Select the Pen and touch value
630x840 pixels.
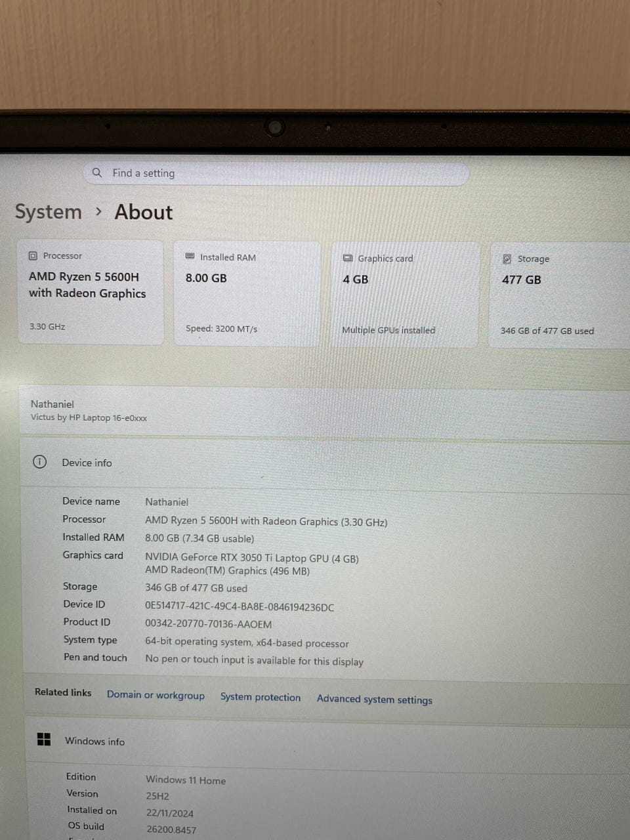[x=254, y=660]
